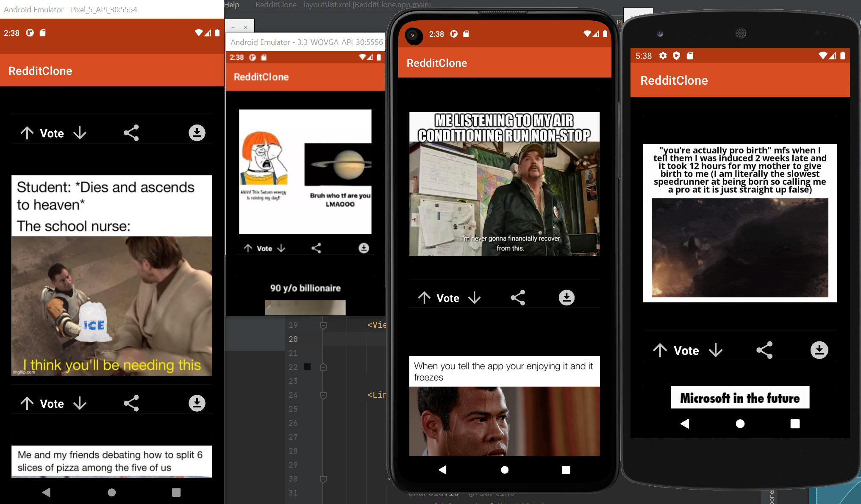Collapse the code fold at line 19
Image resolution: width=861 pixels, height=504 pixels.
[323, 325]
